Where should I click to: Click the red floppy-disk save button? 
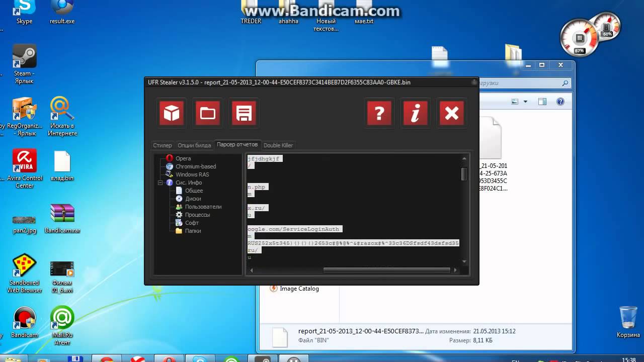(x=244, y=113)
